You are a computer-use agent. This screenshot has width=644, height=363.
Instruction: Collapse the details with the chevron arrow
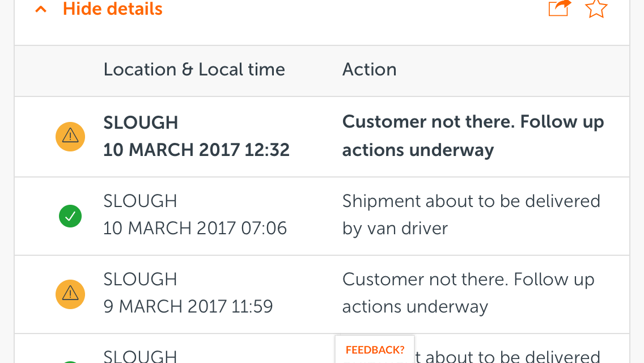point(41,9)
